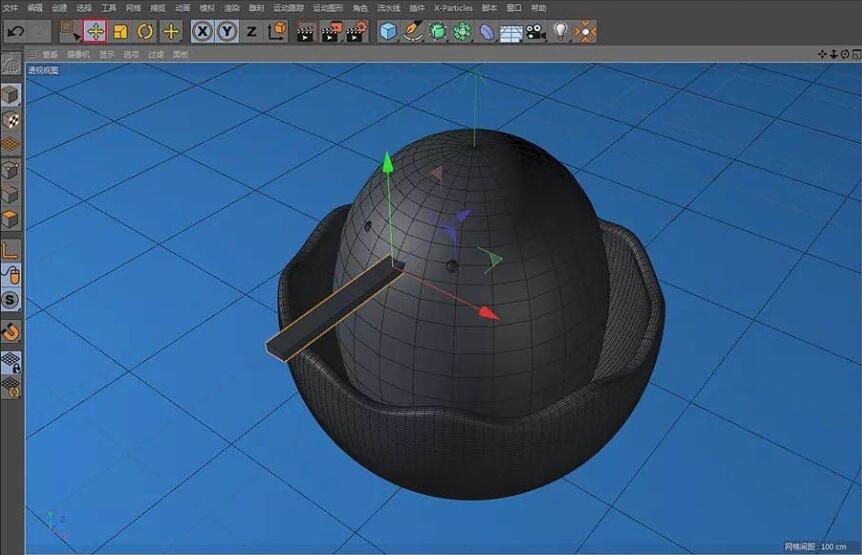The width and height of the screenshot is (862, 555).
Task: Toggle the coordinate system icon
Action: (x=277, y=31)
